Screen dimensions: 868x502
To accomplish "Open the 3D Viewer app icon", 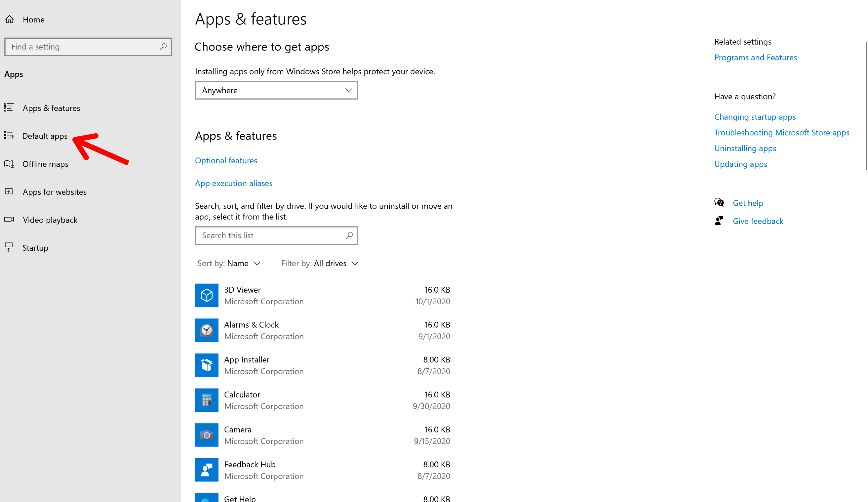I will (x=207, y=295).
